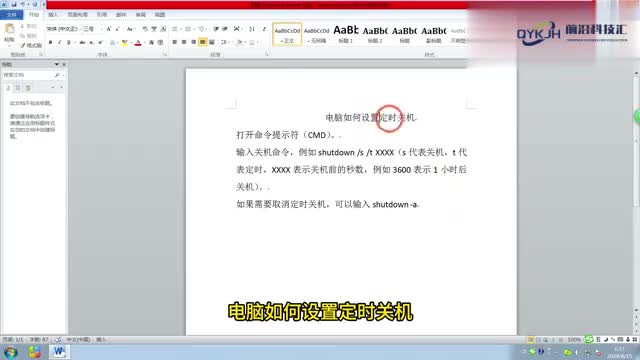The width and height of the screenshot is (640, 360).
Task: Click the Shrink Font icon
Action: click(x=118, y=29)
